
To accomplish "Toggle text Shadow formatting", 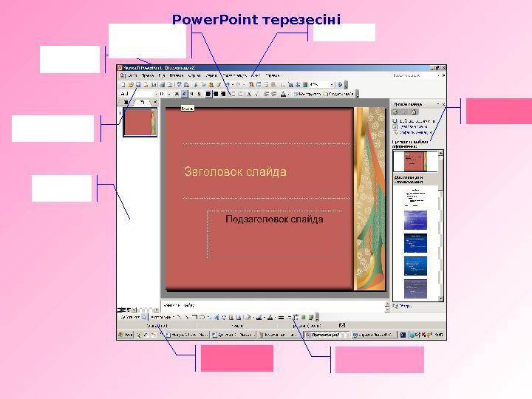I will tap(199, 94).
